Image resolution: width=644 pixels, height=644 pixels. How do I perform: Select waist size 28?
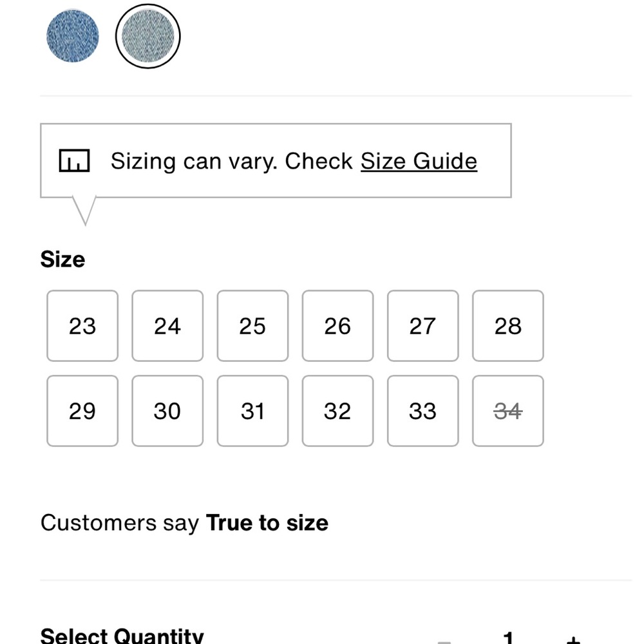click(x=508, y=326)
